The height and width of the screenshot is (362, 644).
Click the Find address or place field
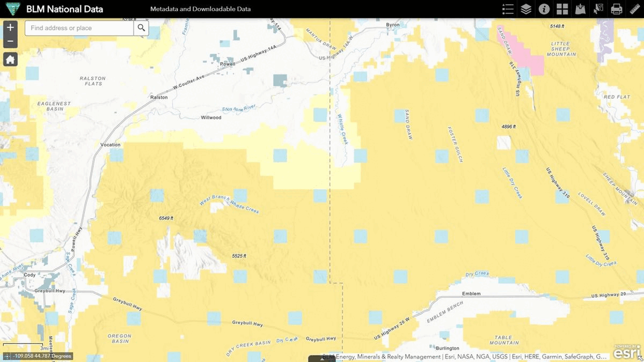point(79,28)
